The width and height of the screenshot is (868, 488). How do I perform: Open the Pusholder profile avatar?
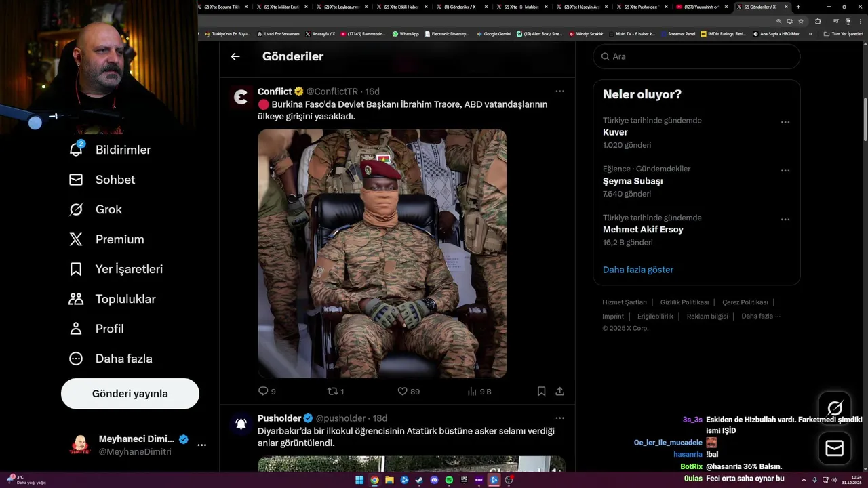(241, 424)
